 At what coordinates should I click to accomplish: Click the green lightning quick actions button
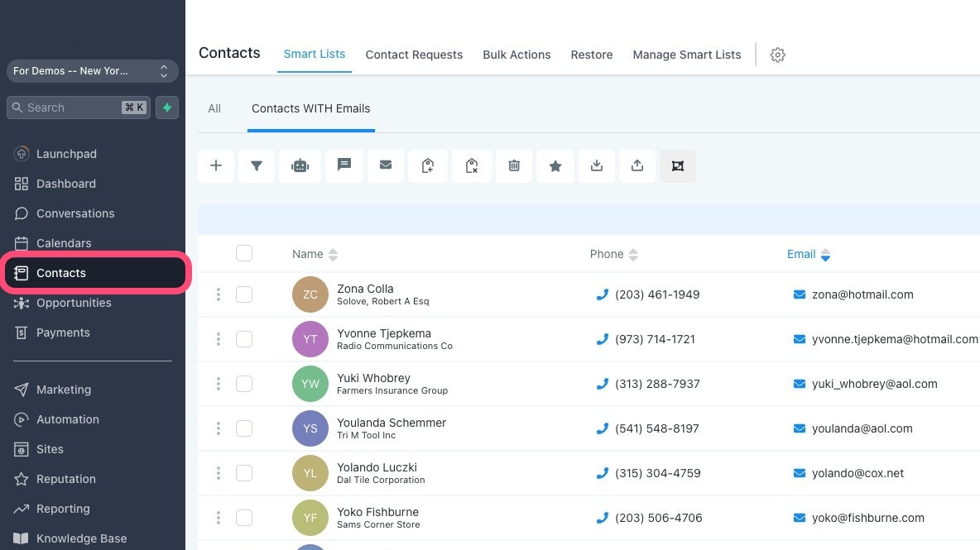[x=167, y=108]
